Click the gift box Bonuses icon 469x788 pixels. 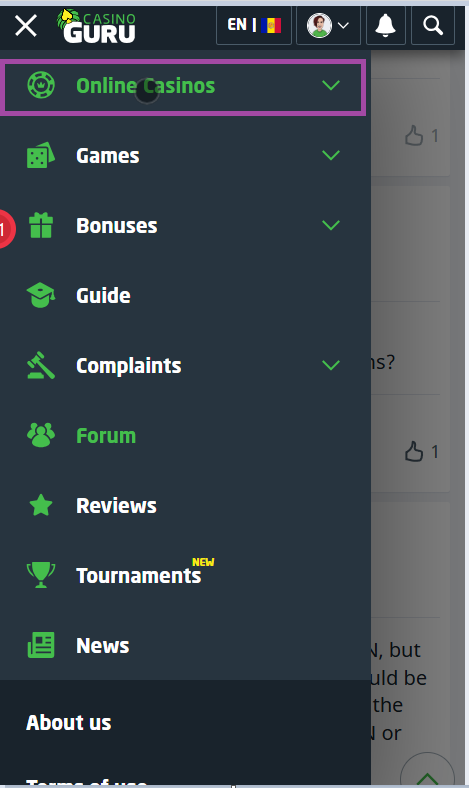[x=41, y=225]
